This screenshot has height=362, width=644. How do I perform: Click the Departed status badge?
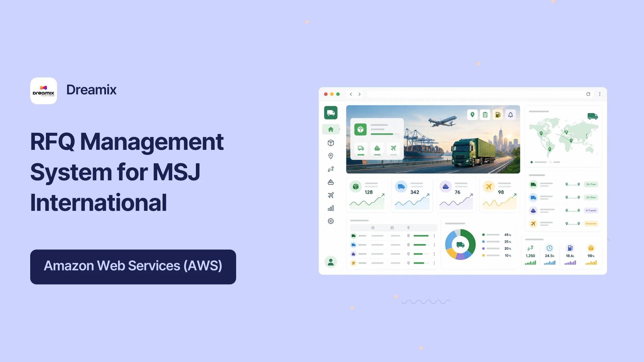(x=591, y=224)
